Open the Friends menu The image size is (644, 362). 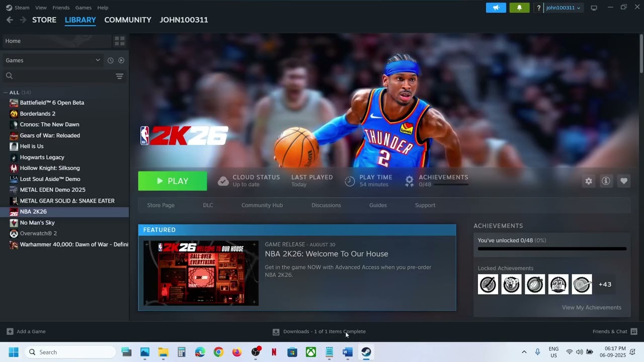61,8
